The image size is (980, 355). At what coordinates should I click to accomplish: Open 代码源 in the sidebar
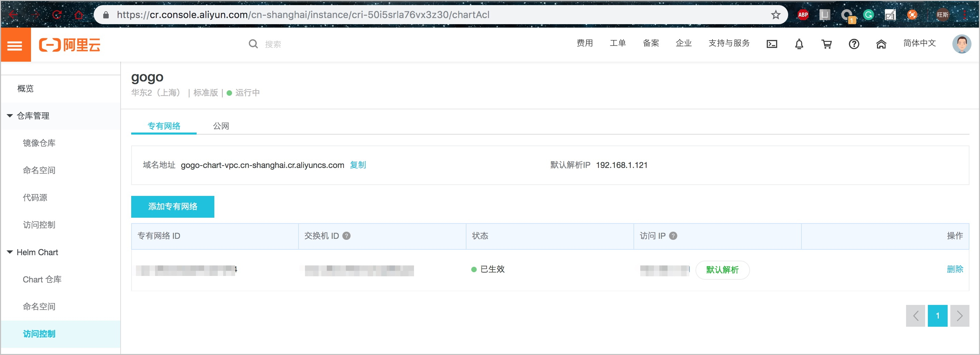35,198
